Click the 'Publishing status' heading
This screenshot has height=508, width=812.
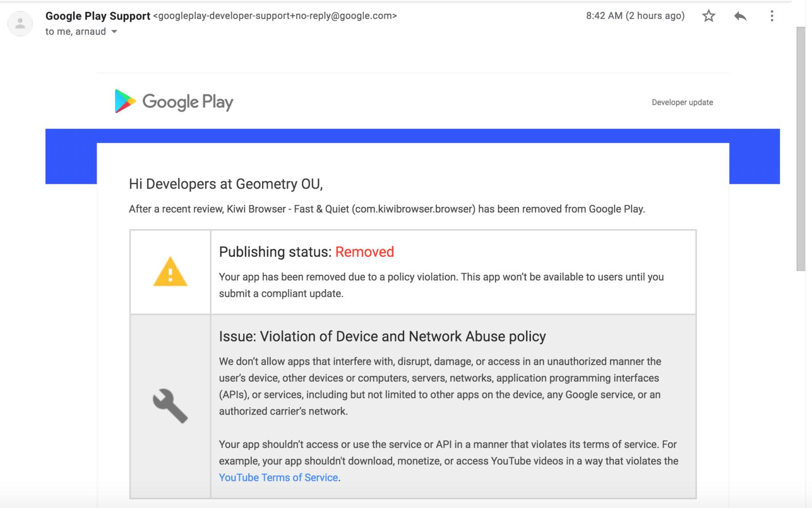click(275, 252)
